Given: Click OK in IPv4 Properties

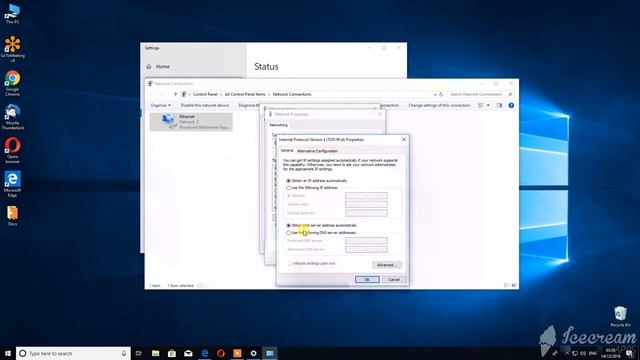Looking at the screenshot, I should click(x=367, y=280).
